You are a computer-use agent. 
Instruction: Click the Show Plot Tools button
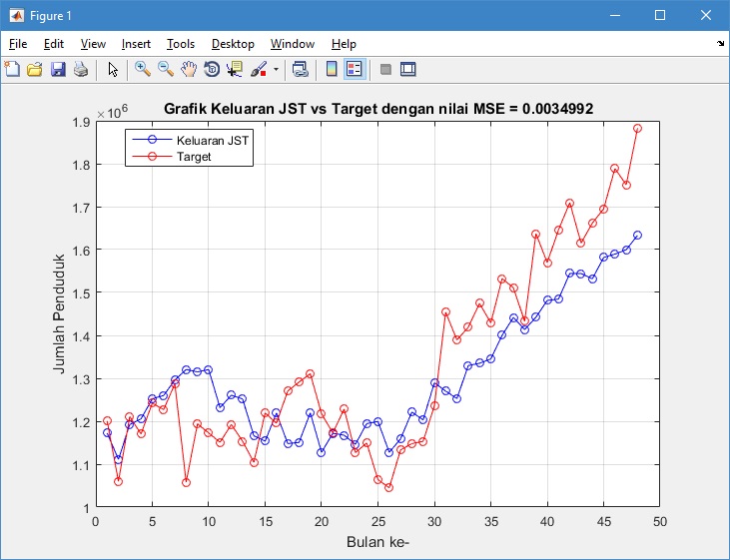[407, 69]
